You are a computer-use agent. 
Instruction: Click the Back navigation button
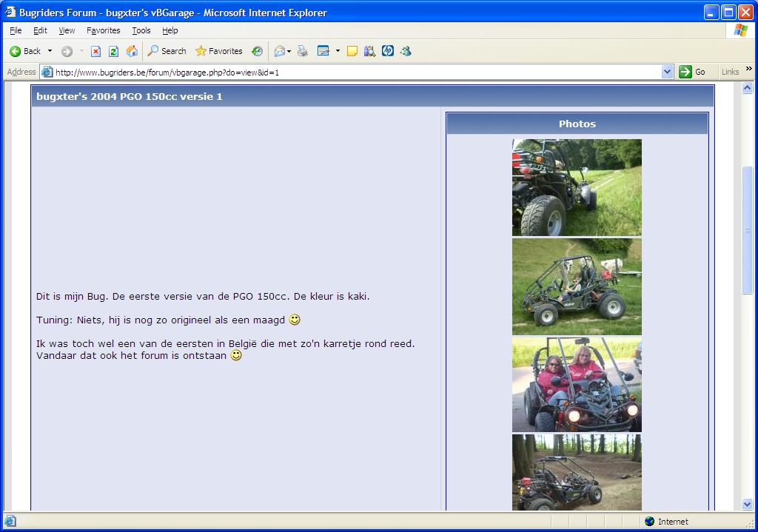tap(25, 51)
